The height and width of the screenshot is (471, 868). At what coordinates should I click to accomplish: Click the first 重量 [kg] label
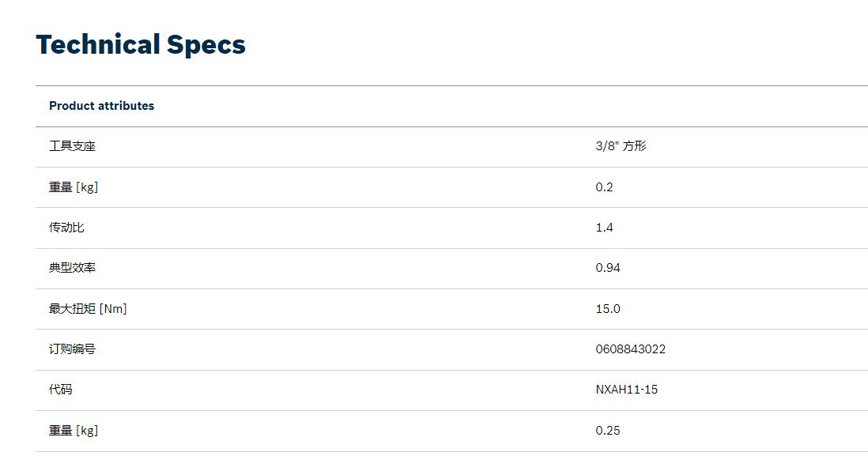click(x=73, y=187)
